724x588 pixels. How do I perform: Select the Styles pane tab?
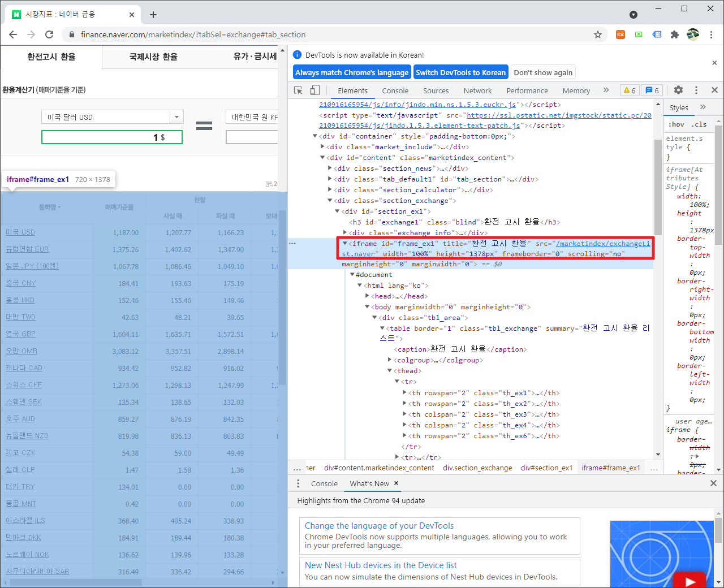(679, 107)
